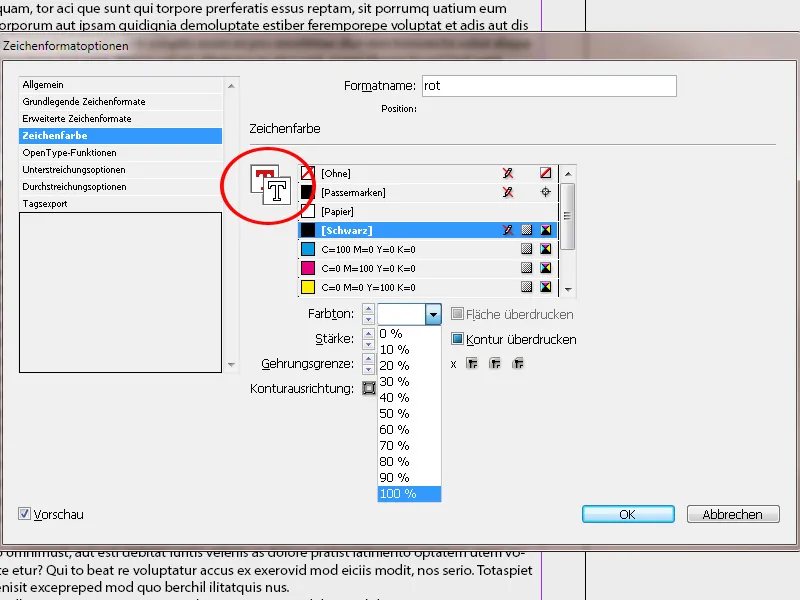The image size is (800, 600).
Task: Open the Tagsexport category
Action: coord(120,204)
